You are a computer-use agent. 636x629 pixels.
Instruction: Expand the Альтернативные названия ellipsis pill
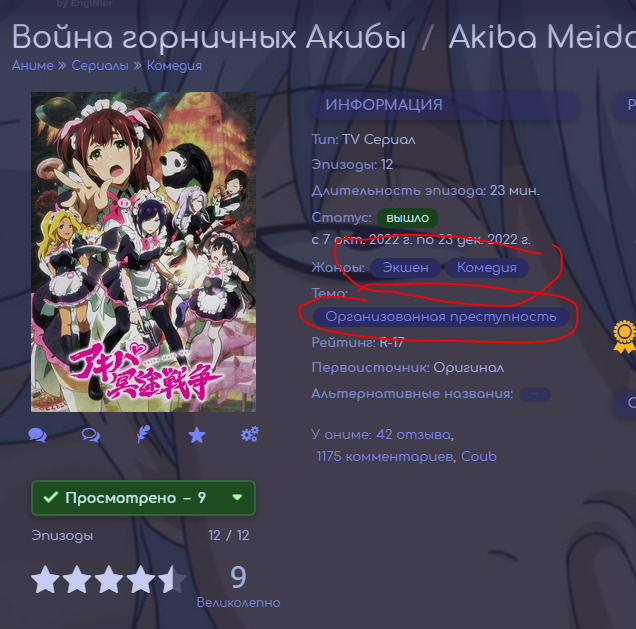point(535,394)
